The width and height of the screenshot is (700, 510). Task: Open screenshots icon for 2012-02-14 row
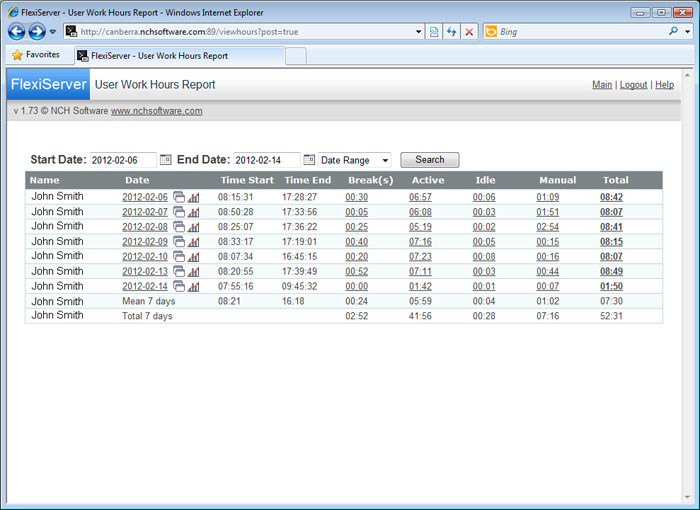(x=179, y=286)
